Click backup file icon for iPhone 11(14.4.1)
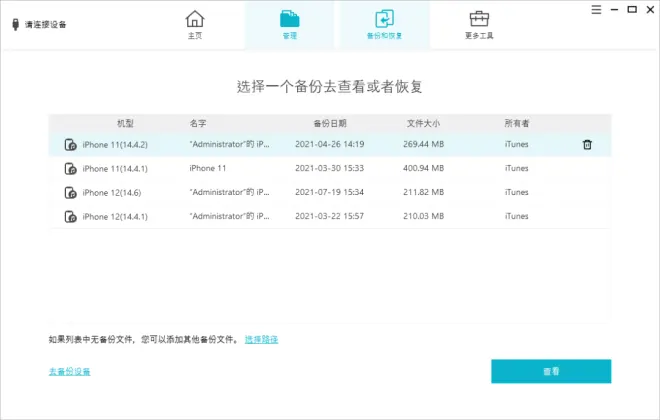Image resolution: width=660 pixels, height=420 pixels. point(70,168)
